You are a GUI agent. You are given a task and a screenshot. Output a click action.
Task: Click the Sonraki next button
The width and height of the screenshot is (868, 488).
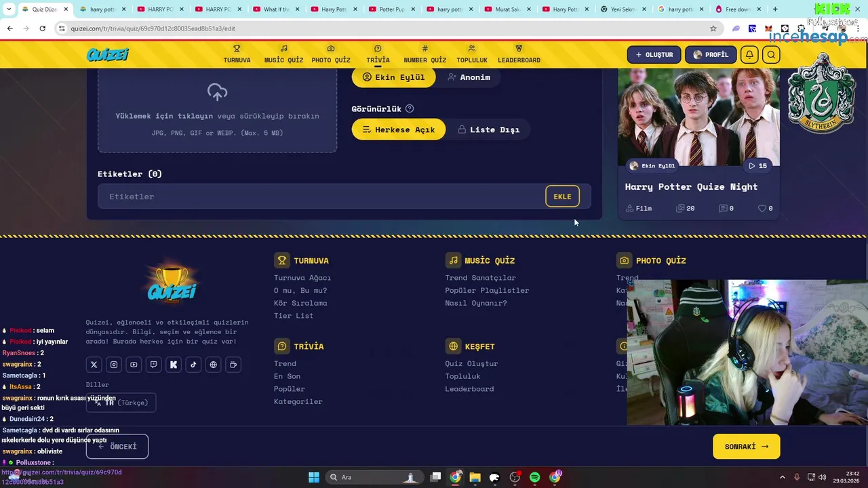coord(747,447)
